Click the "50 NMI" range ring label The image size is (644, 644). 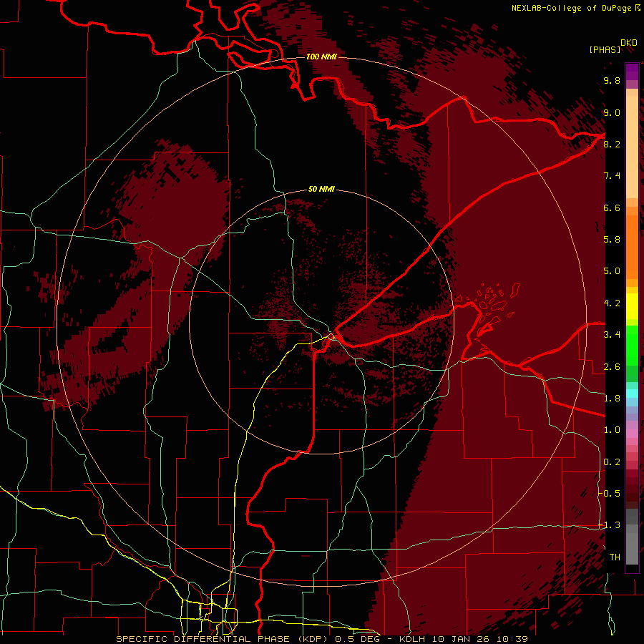321,189
